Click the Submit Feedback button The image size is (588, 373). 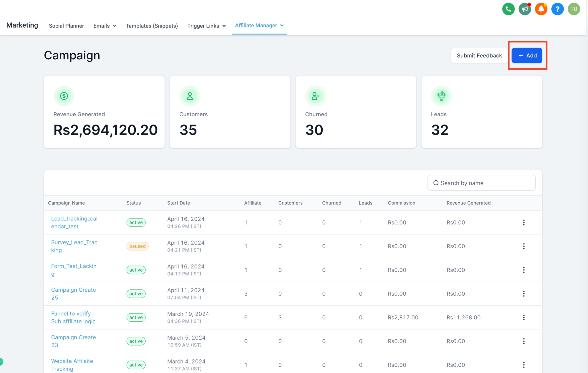pyautogui.click(x=479, y=56)
